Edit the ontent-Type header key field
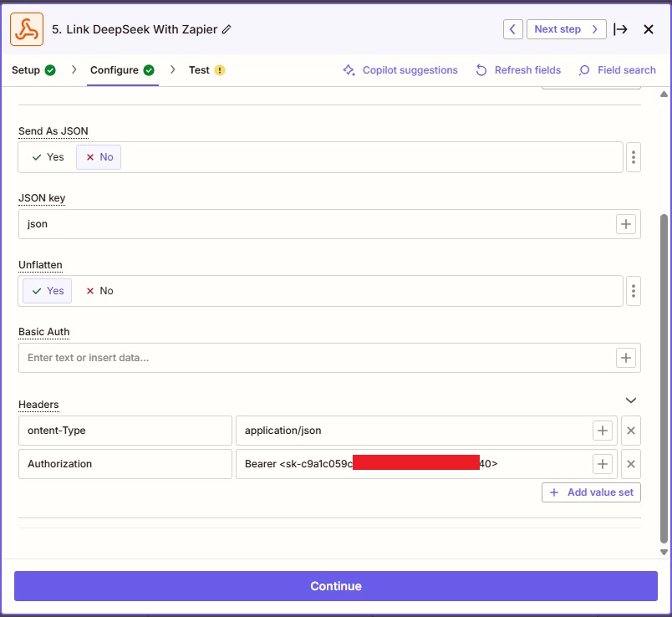Viewport: 672px width, 617px height. (125, 431)
